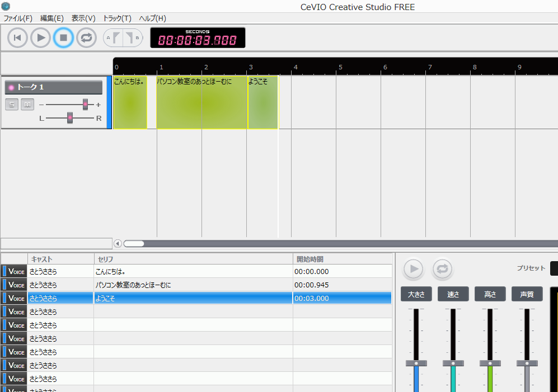The height and width of the screenshot is (392, 558).
Task: Click the Voice icon of the ninth row
Action: [14, 379]
